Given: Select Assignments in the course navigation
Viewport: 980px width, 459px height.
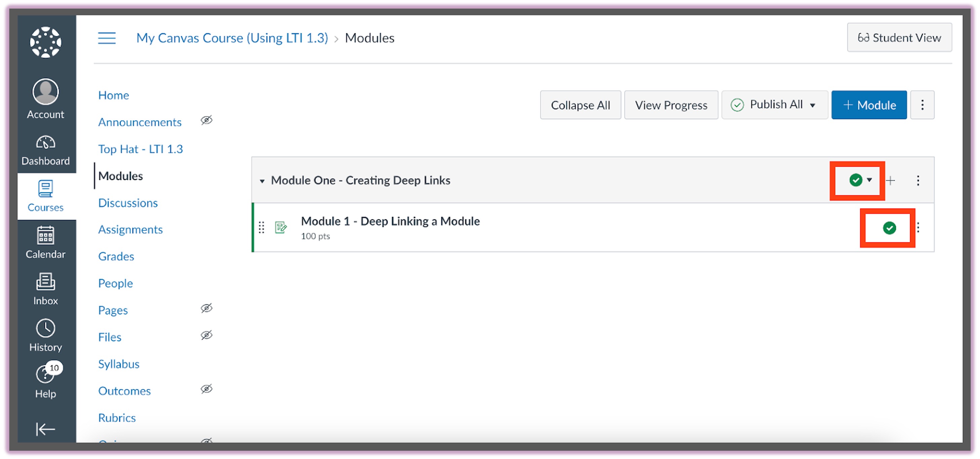Looking at the screenshot, I should [x=130, y=229].
